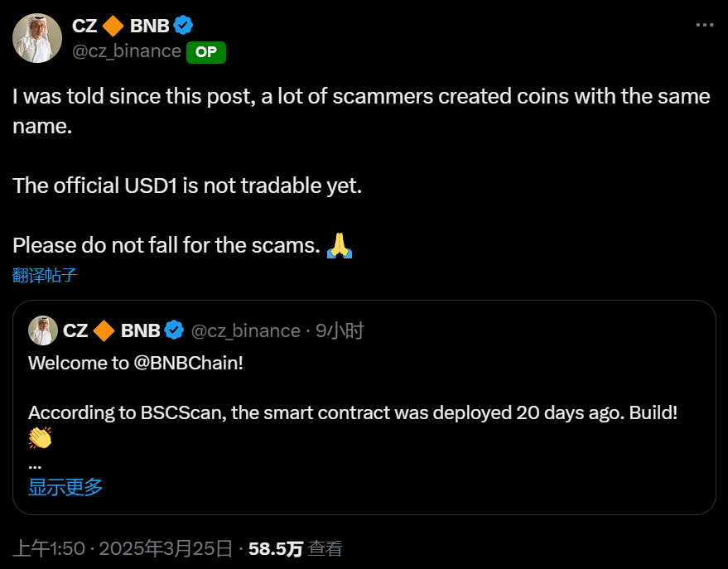Click the praying hands emoji

pyautogui.click(x=340, y=246)
